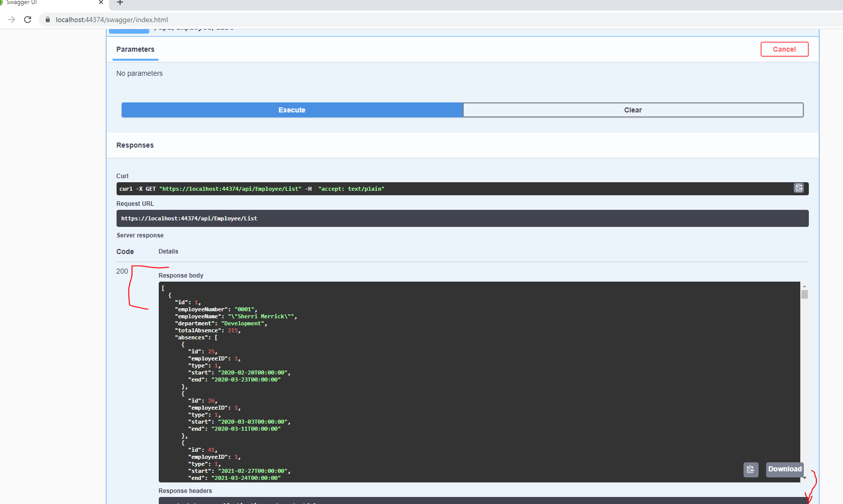Execute the Employee List request
This screenshot has height=504, width=843.
292,109
